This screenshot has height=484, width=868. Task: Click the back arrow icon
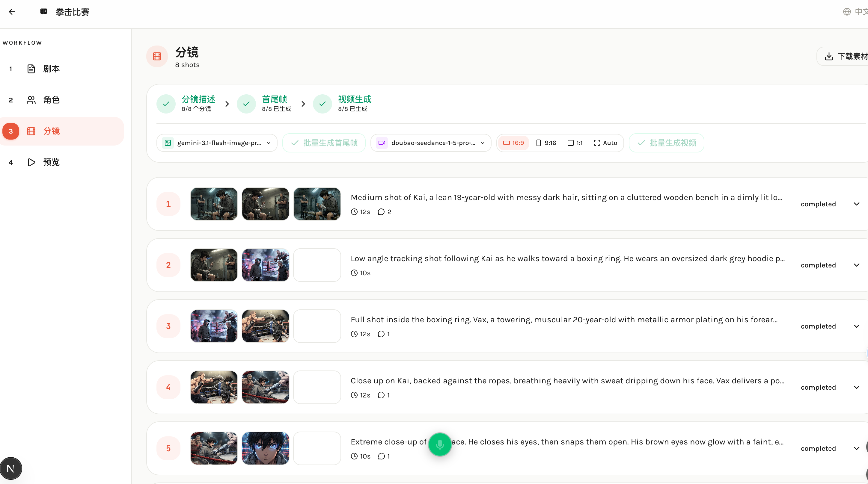tap(12, 12)
